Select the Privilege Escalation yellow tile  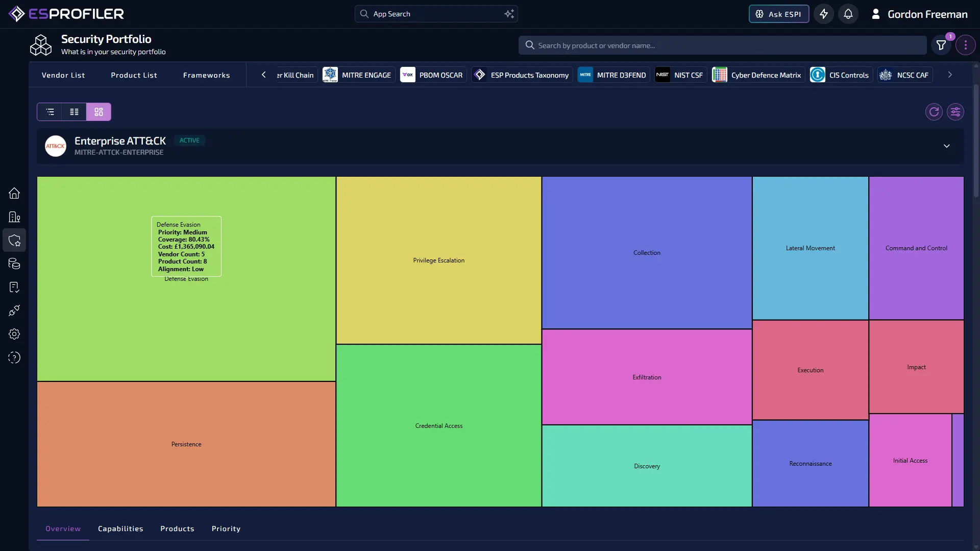[x=439, y=260]
